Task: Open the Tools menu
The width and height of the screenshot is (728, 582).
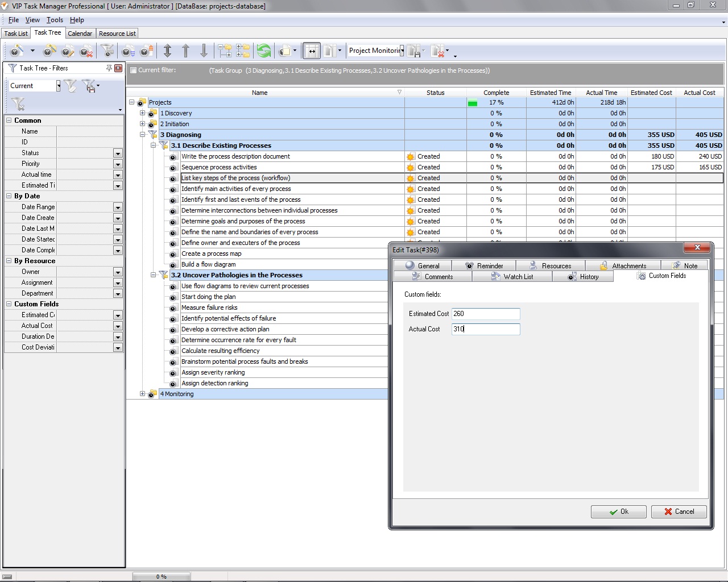Action: pos(55,20)
